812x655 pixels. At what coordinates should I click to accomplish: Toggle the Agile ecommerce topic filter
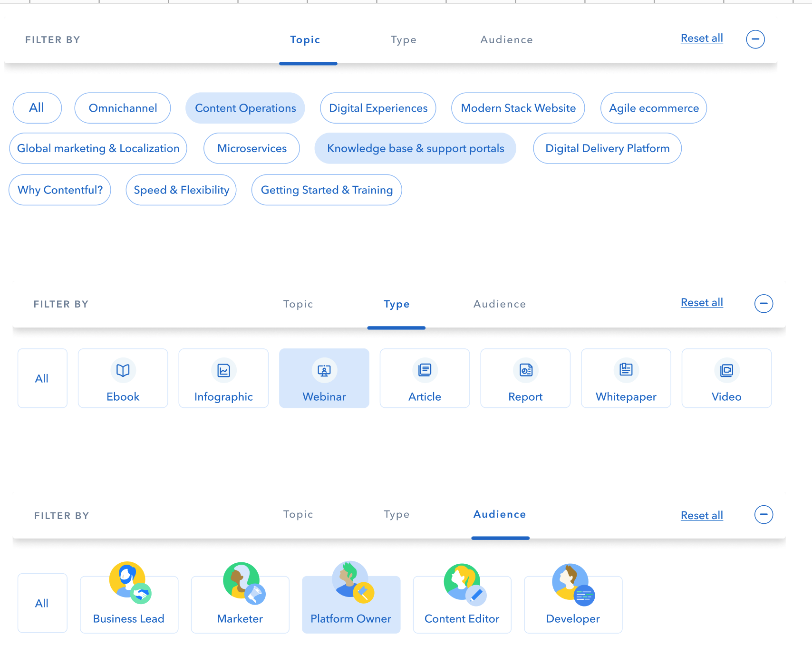coord(654,108)
